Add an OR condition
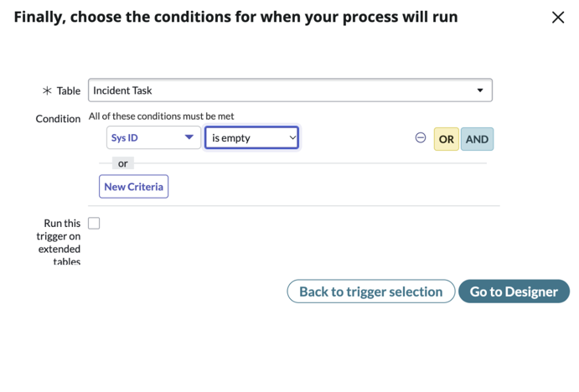The height and width of the screenshot is (392, 579). 446,139
